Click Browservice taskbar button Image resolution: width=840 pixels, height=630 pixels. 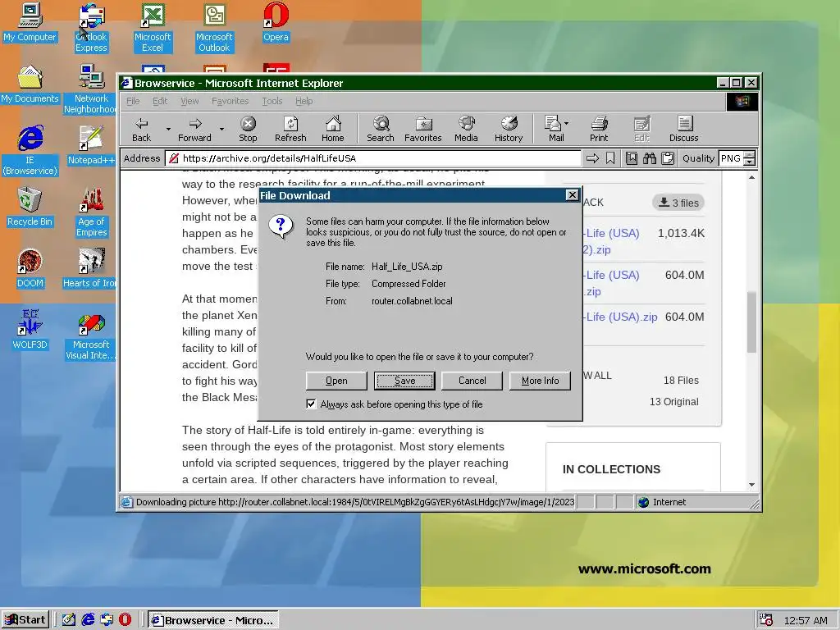point(213,620)
